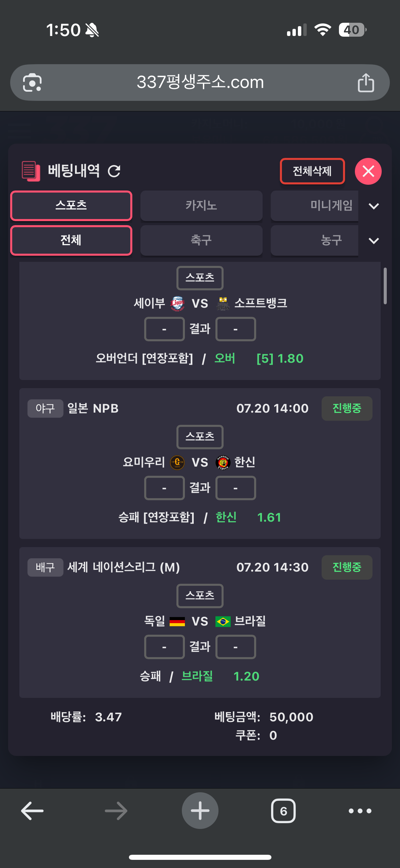This screenshot has height=868, width=400.
Task: Tap the 베팅내역 document icon
Action: click(x=31, y=171)
